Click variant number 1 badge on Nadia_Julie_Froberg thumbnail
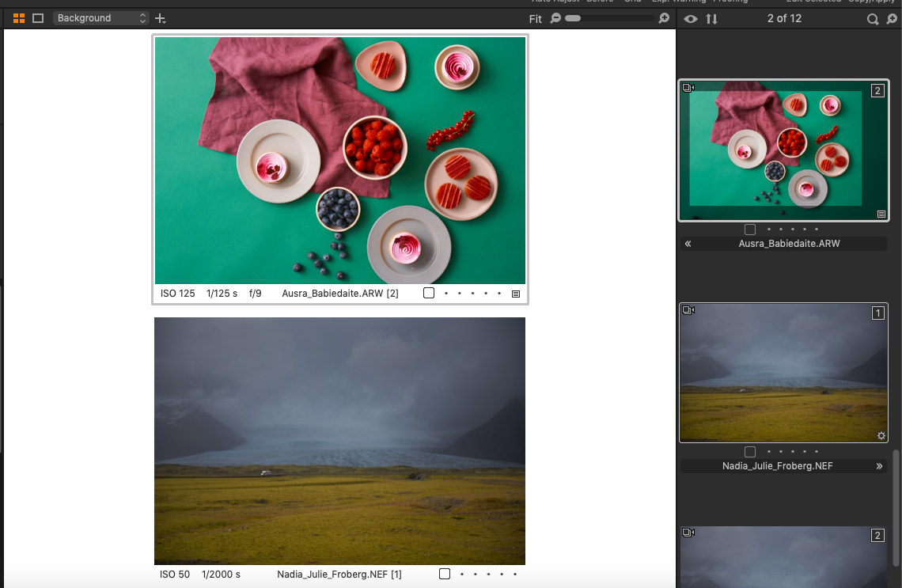Image resolution: width=902 pixels, height=588 pixels. tap(877, 313)
